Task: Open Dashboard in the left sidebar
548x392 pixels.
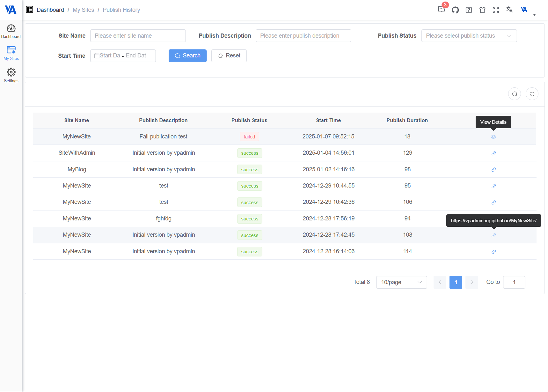Action: coord(11,31)
